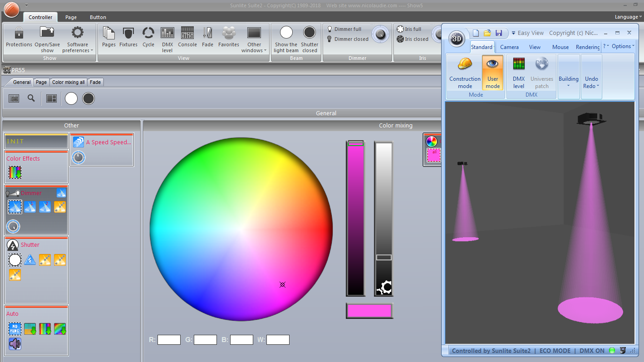Click Dimmer full option
644x362 pixels.
tap(348, 29)
